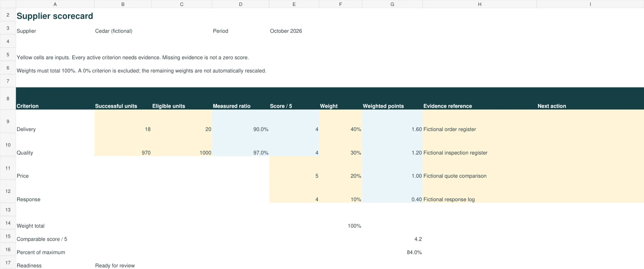Select the Delivery 40% weight cell

point(340,121)
